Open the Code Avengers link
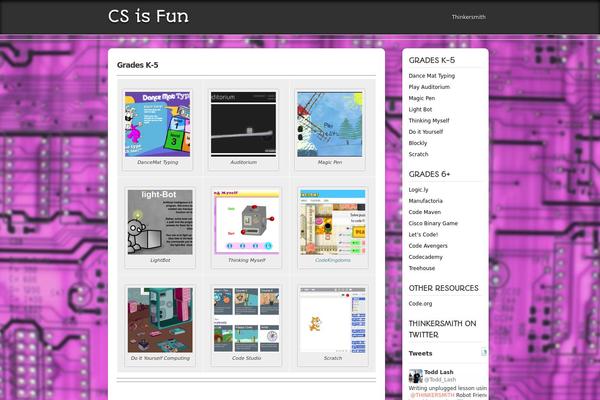 [x=428, y=246]
